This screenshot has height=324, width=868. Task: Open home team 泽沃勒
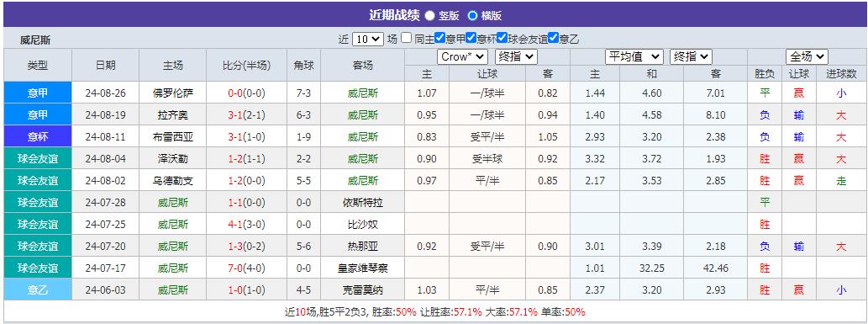pyautogui.click(x=173, y=159)
